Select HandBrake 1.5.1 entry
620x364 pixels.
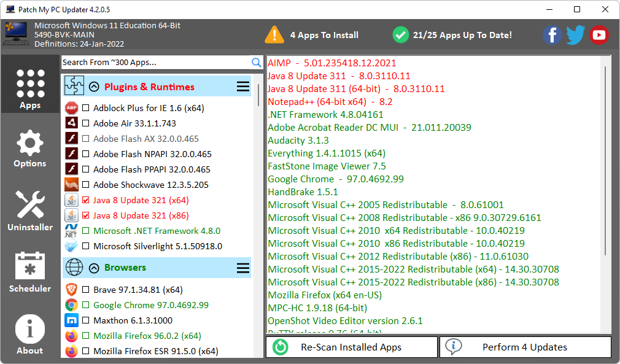pos(303,192)
